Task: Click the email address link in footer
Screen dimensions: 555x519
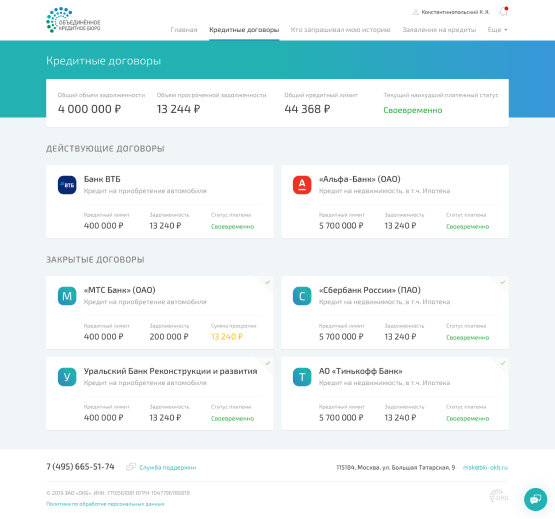Action: click(485, 467)
